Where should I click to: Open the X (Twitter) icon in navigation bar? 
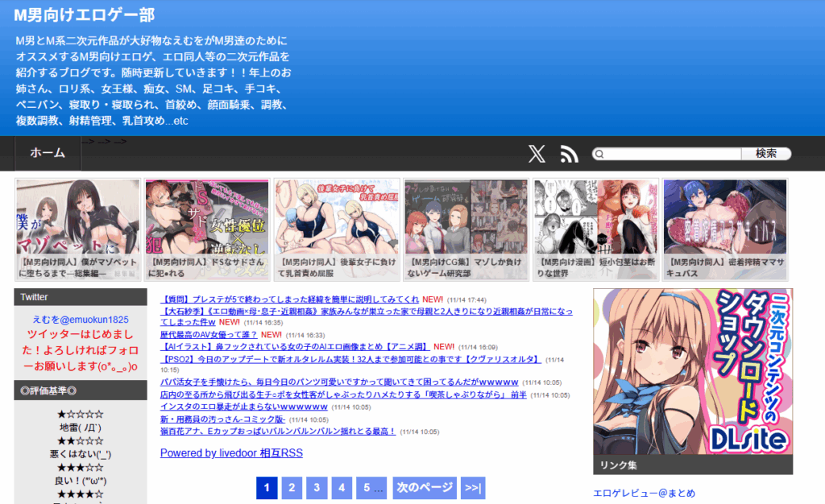pos(537,154)
